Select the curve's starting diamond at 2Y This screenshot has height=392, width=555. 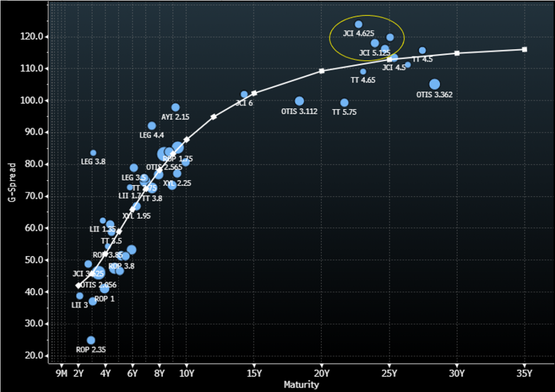click(79, 285)
